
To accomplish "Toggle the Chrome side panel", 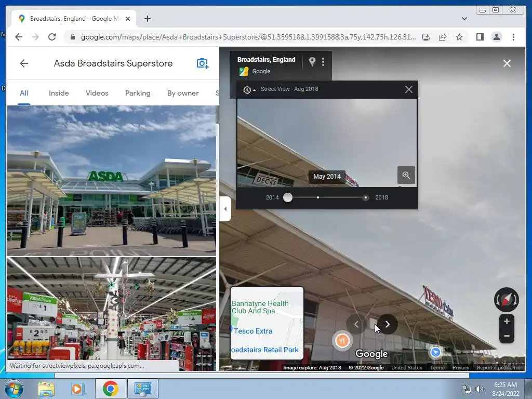I will click(480, 37).
